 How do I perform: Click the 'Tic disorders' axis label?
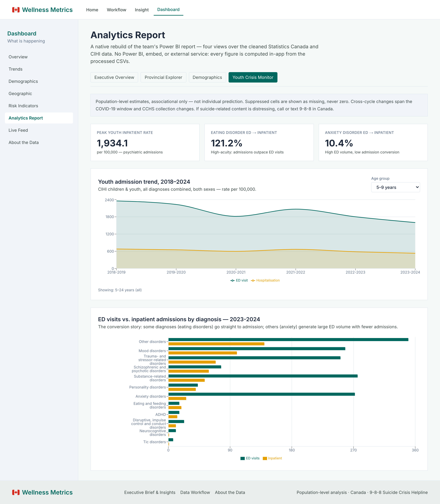pos(154,442)
